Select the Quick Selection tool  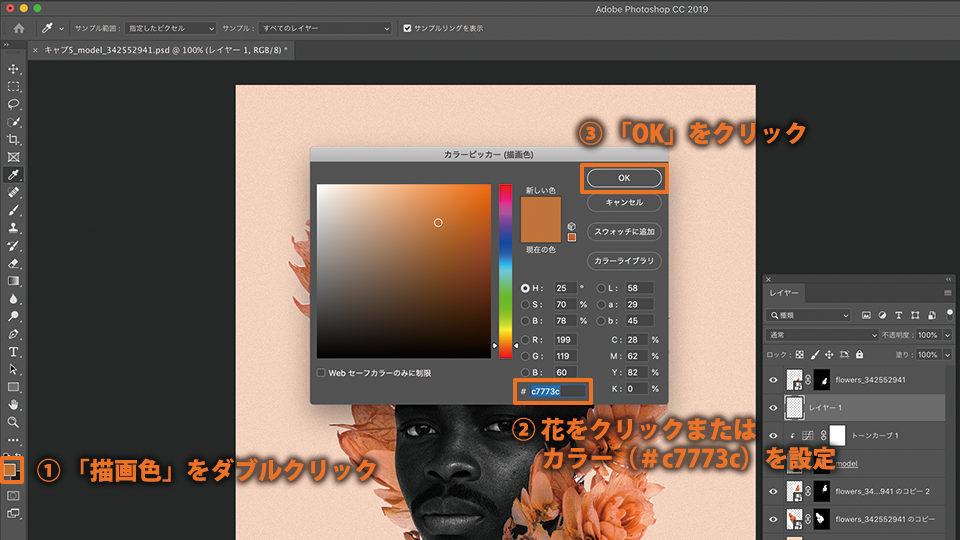click(13, 122)
